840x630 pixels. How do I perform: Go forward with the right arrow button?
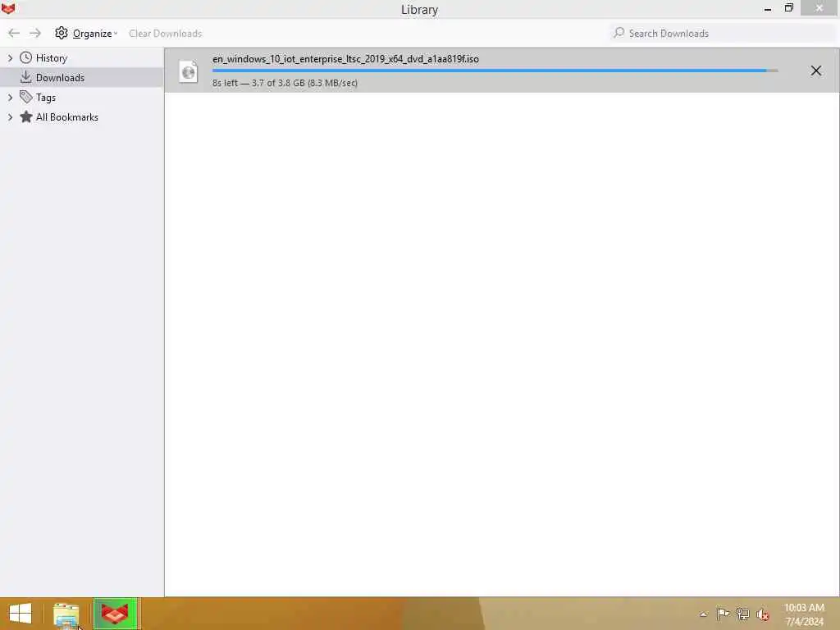pyautogui.click(x=35, y=33)
